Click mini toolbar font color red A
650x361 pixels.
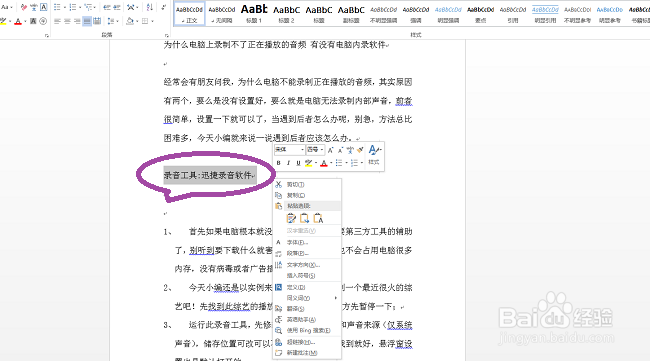tap(324, 163)
